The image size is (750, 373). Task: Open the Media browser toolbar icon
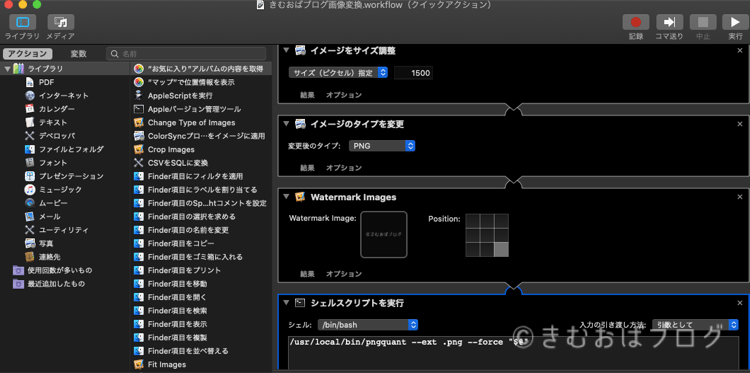61,22
